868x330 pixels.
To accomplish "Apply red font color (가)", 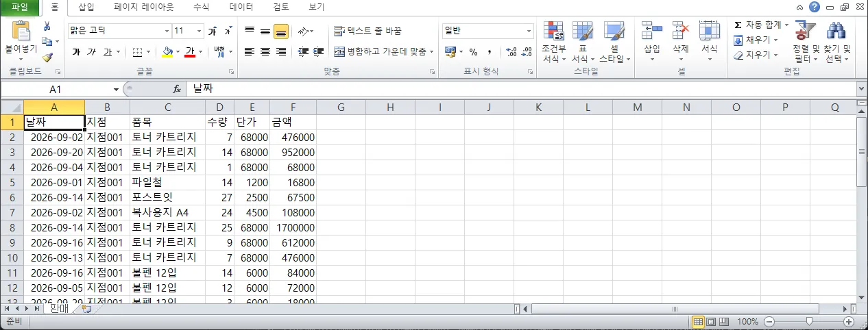I will tap(190, 52).
